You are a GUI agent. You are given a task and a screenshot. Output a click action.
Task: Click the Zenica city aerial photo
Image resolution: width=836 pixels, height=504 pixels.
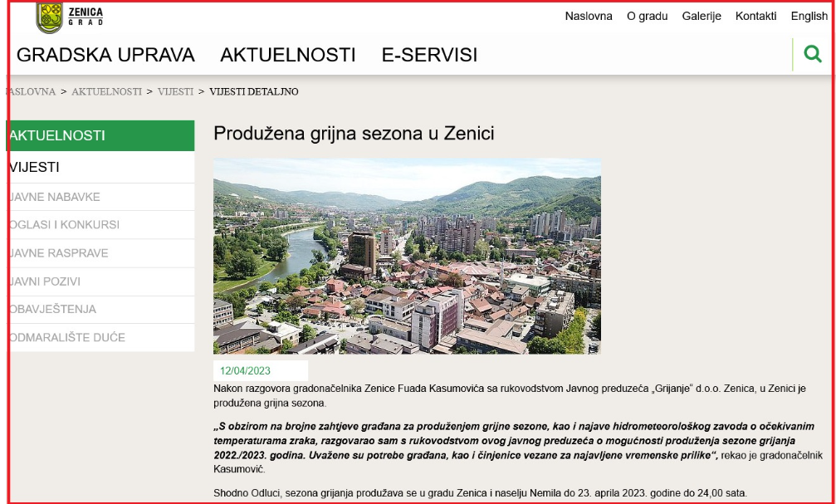(407, 256)
